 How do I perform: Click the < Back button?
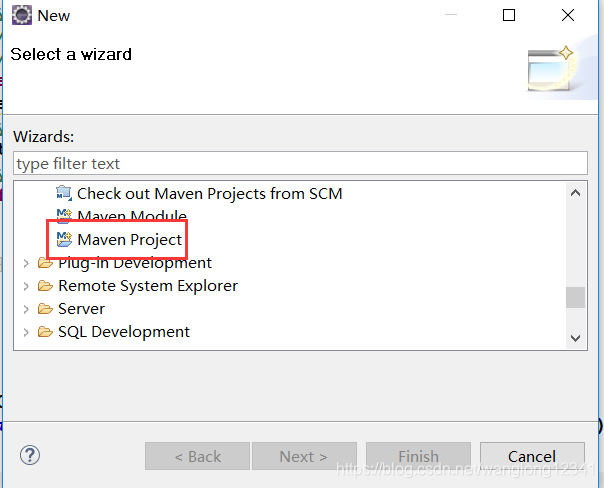pos(197,456)
